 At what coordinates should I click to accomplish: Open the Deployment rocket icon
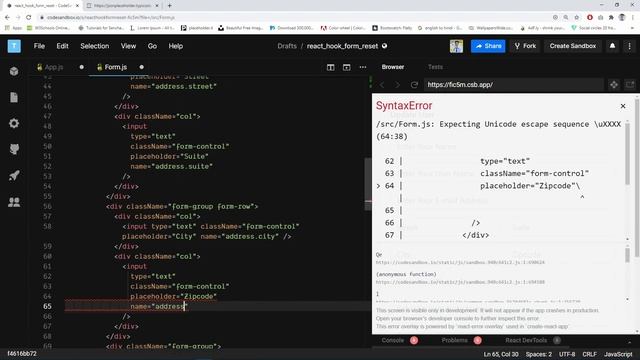click(x=14, y=176)
